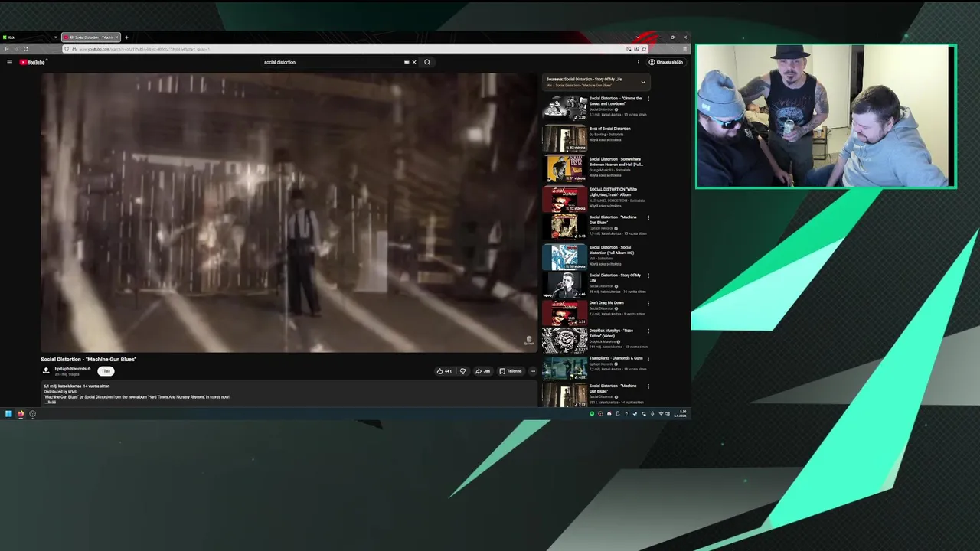
Task: Open Windows Start menu on taskbar
Action: point(8,414)
